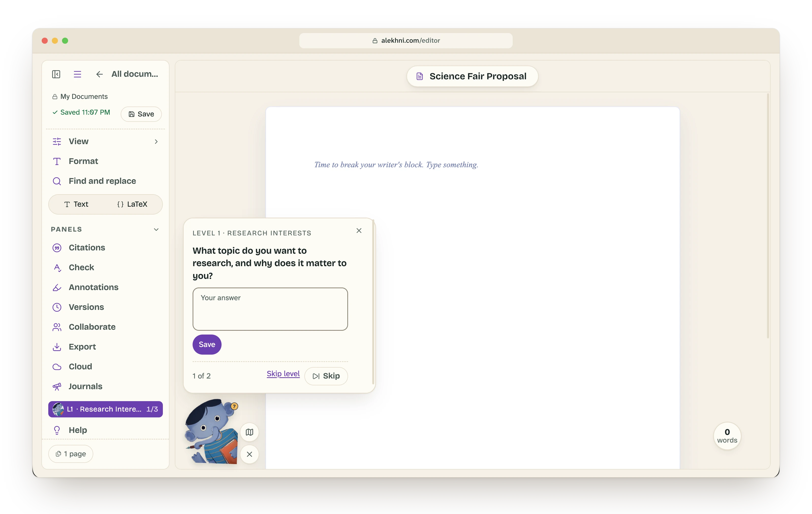Dismiss the elephant mascot
Viewport: 812px width, 514px height.
[x=249, y=455]
